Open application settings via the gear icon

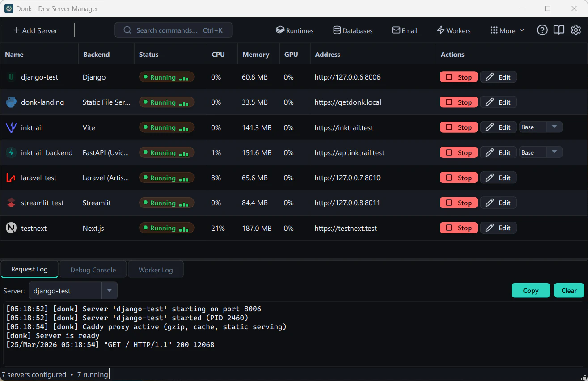(x=576, y=30)
